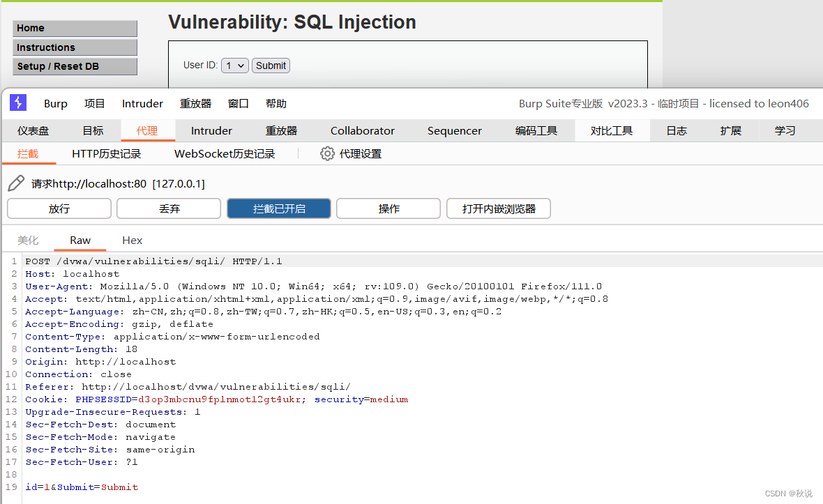Open the Home link in DVWA sidebar
This screenshot has width=823, height=504.
click(x=75, y=29)
